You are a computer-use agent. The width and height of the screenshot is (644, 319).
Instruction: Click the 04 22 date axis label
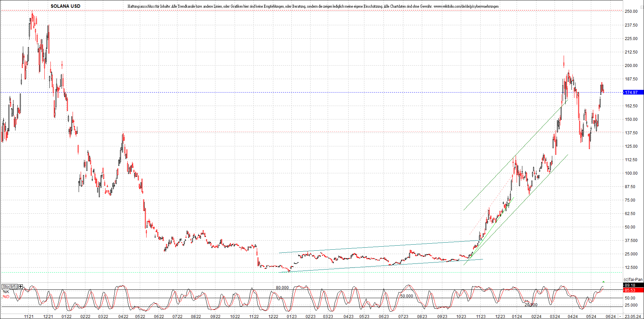point(123,317)
